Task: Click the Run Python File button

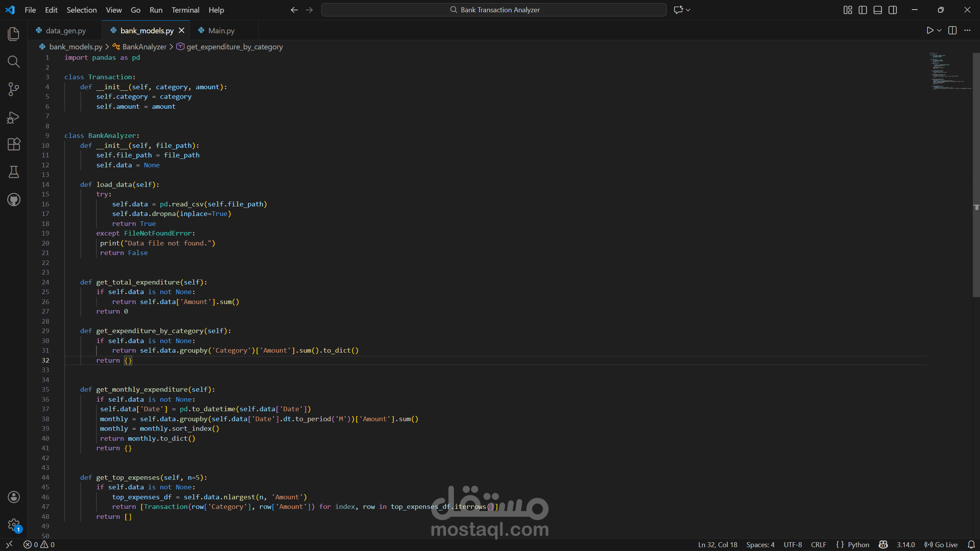Action: pos(929,30)
